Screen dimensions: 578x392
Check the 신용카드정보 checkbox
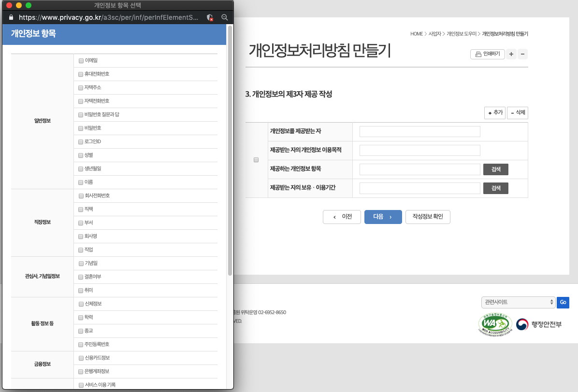pyautogui.click(x=81, y=358)
